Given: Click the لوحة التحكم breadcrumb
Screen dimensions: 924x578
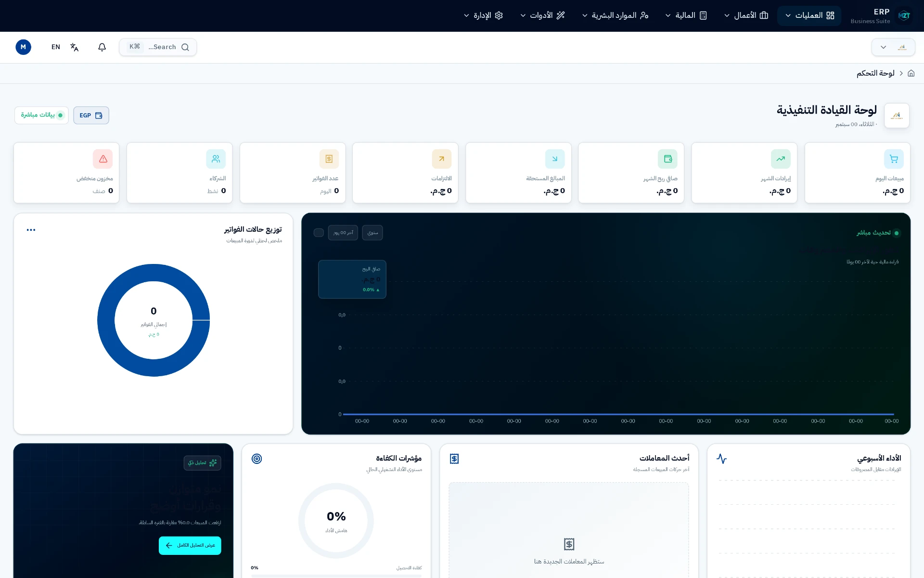Looking at the screenshot, I should tap(875, 73).
